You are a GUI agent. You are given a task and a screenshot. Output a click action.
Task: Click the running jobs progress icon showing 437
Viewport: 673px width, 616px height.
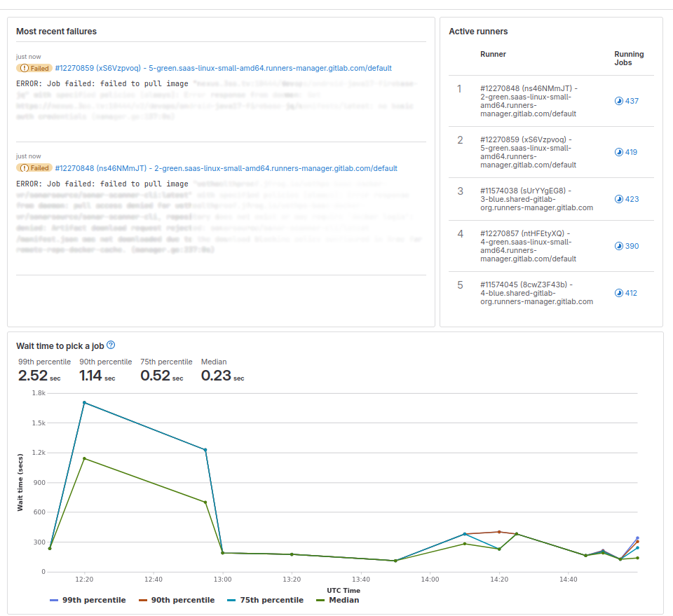click(618, 101)
